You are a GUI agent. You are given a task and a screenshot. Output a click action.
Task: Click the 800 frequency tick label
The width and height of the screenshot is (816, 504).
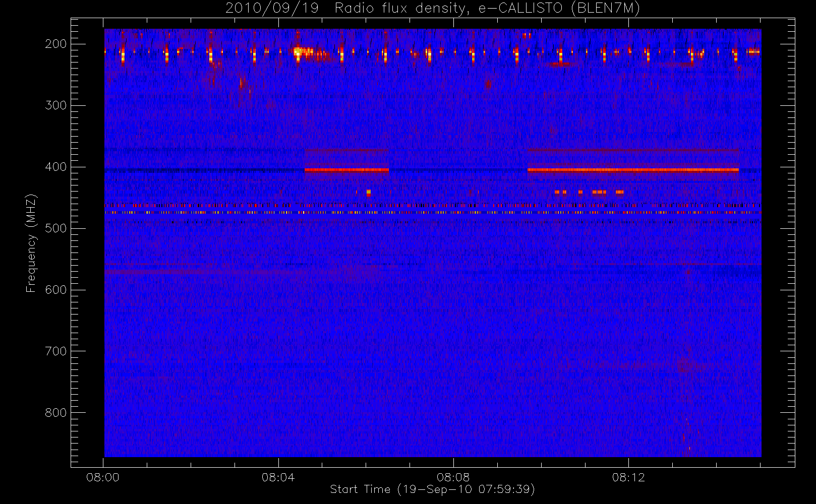pos(56,413)
